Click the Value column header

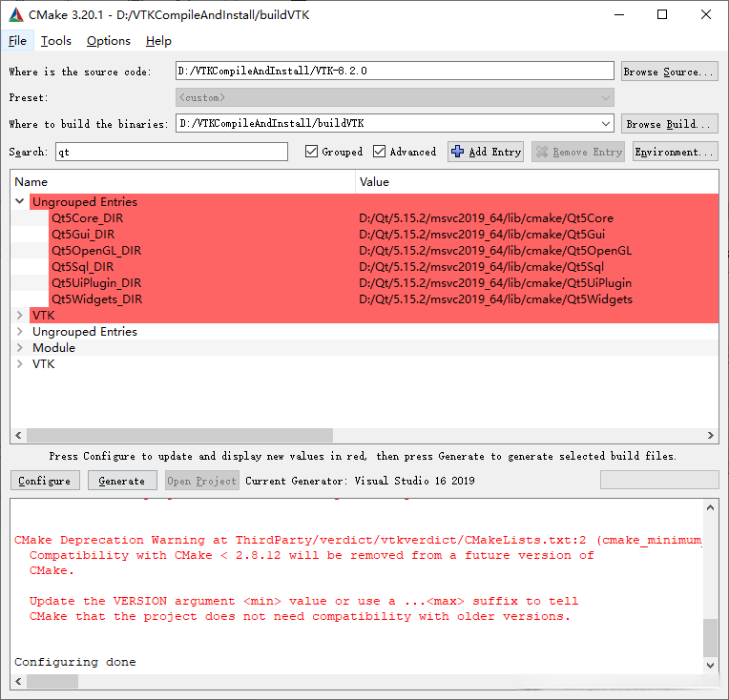pos(537,182)
